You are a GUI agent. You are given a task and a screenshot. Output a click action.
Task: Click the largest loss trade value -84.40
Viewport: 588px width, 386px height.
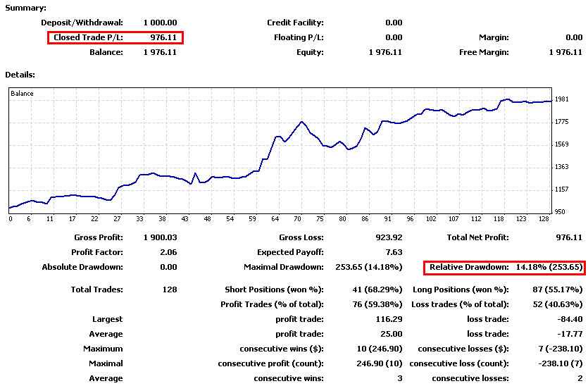pos(569,319)
